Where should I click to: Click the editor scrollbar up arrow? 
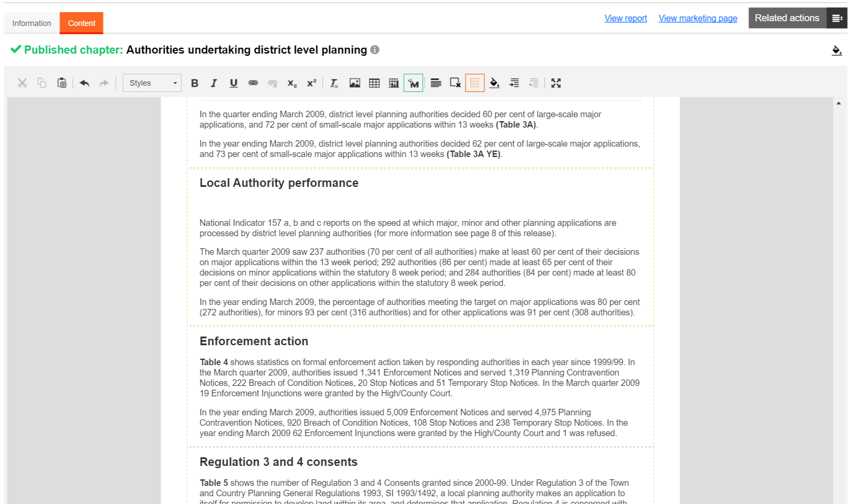click(x=839, y=103)
